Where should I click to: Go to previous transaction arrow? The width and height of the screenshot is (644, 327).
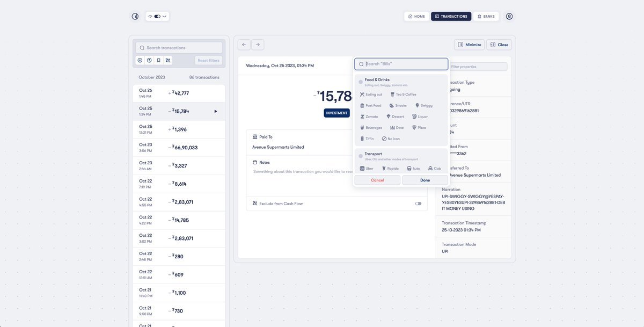click(244, 45)
